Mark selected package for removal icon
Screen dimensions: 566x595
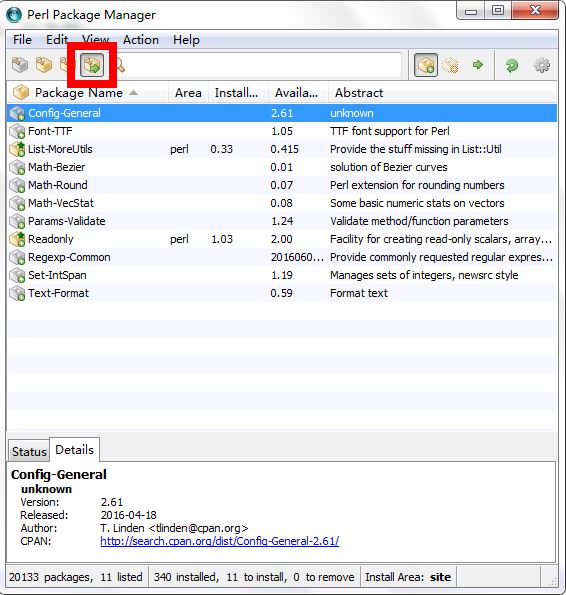tap(451, 65)
